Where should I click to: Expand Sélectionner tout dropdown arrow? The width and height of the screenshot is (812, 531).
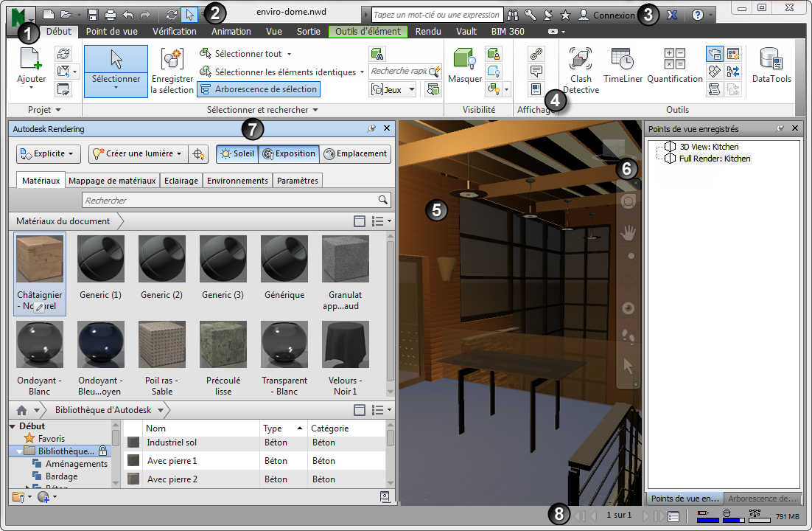point(289,54)
